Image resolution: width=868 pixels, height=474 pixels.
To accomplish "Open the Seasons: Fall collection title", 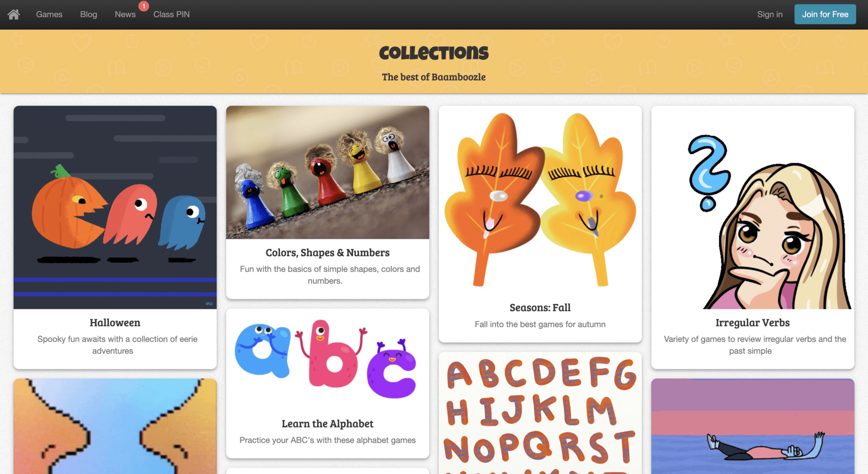I will pyautogui.click(x=540, y=308).
